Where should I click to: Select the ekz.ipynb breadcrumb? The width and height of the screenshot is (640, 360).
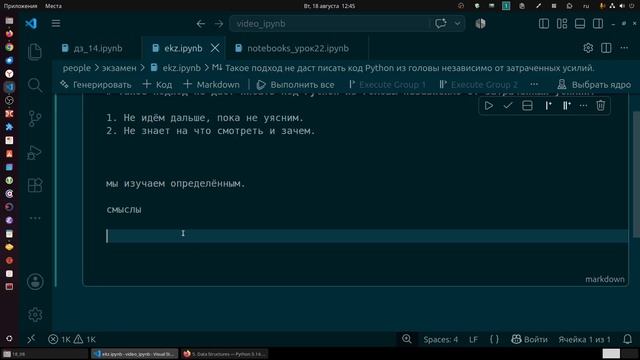(181, 68)
